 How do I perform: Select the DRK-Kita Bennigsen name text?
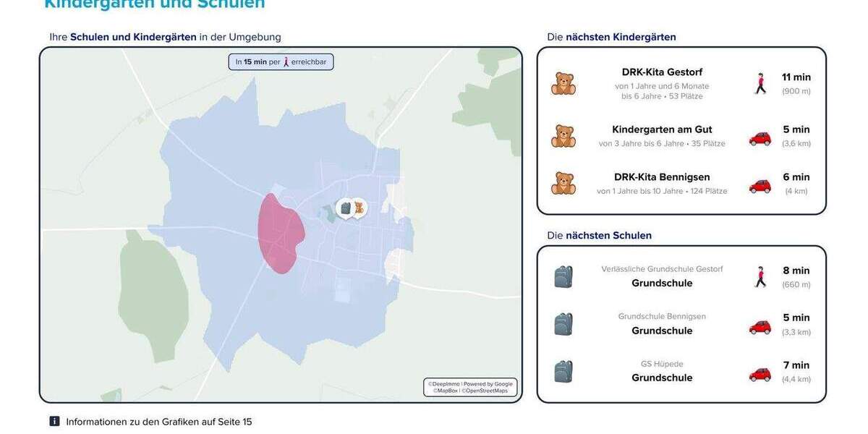point(662,177)
